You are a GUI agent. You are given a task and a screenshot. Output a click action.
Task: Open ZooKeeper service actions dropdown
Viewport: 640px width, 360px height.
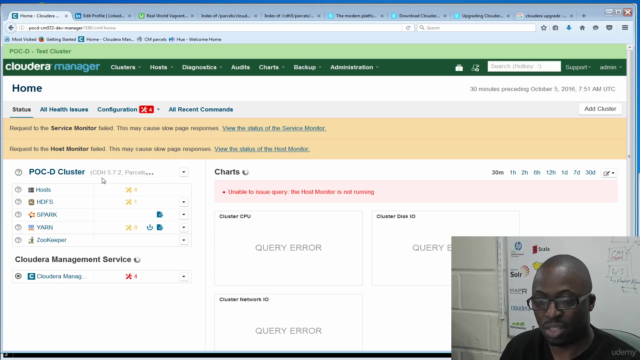184,240
